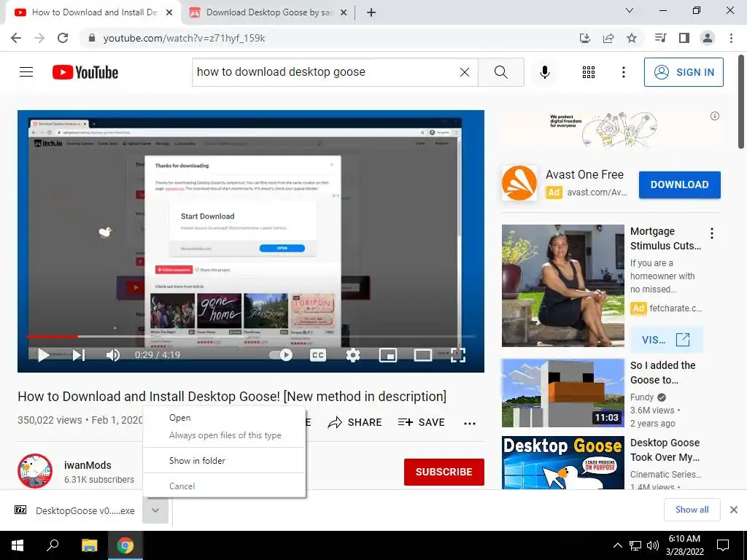Open 'So I added the Goose to' title
This screenshot has height=560, width=747.
[662, 373]
